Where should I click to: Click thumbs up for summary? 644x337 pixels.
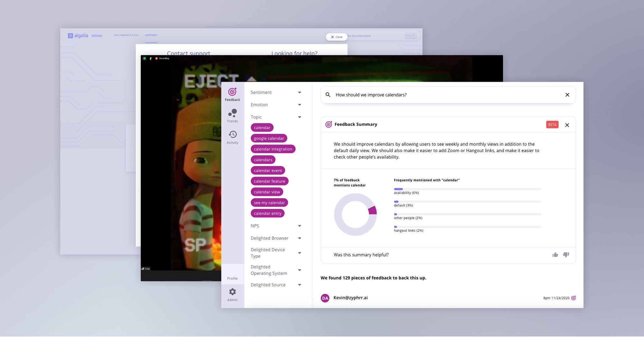pos(555,255)
